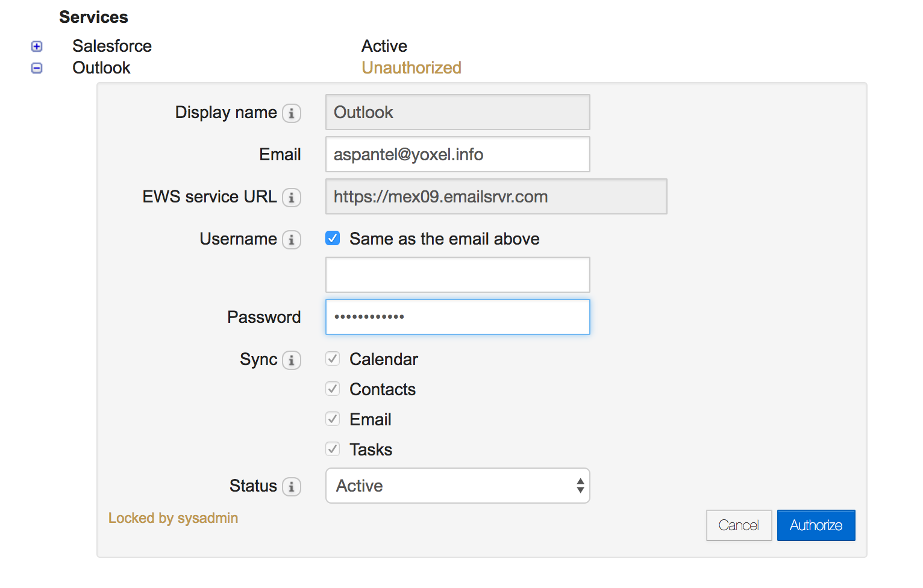Viewport: 923px width, 588px height.
Task: Click the Sync info icon
Action: click(x=292, y=360)
